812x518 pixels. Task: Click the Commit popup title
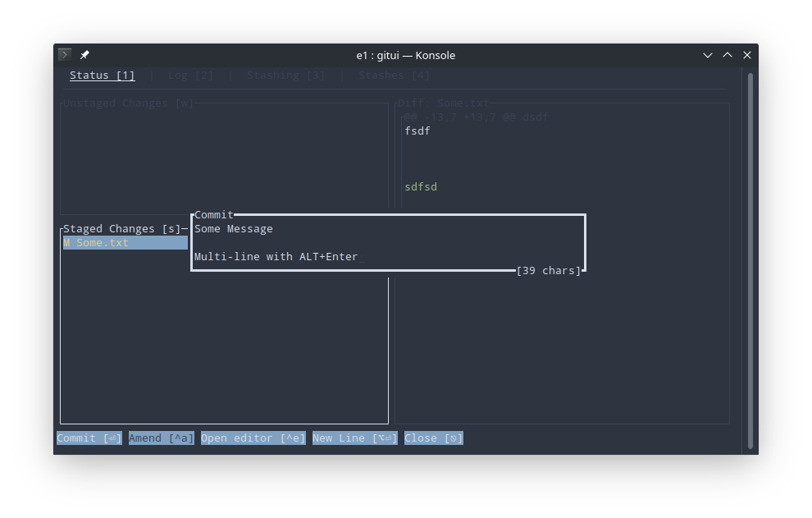(214, 214)
